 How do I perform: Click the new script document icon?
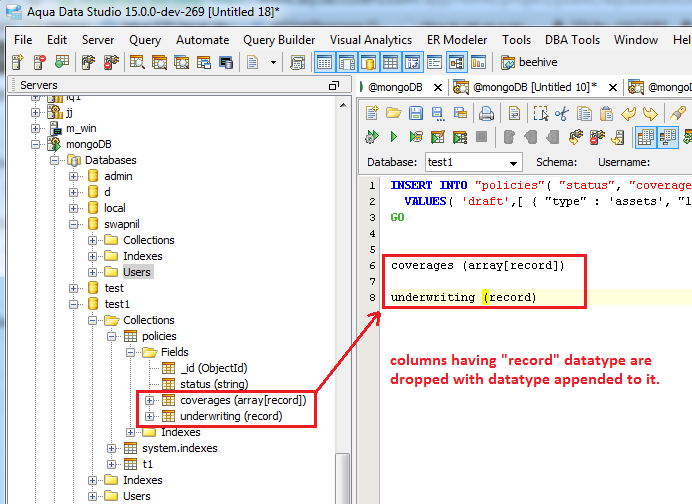(x=252, y=62)
